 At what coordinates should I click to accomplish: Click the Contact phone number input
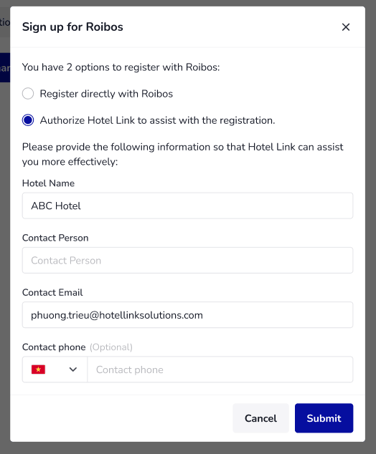pyautogui.click(x=220, y=369)
